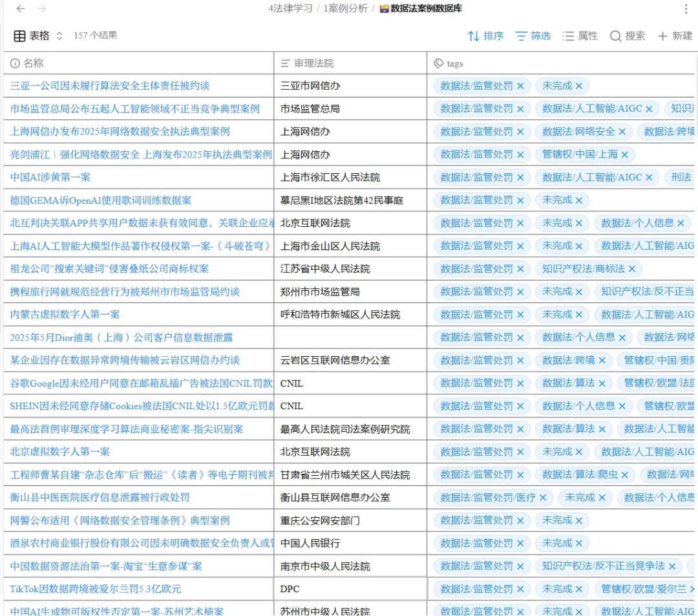This screenshot has width=698, height=616.
Task: Open 衡山县中医医院医疗信息泄露被行政处罚 entry
Action: 100,497
